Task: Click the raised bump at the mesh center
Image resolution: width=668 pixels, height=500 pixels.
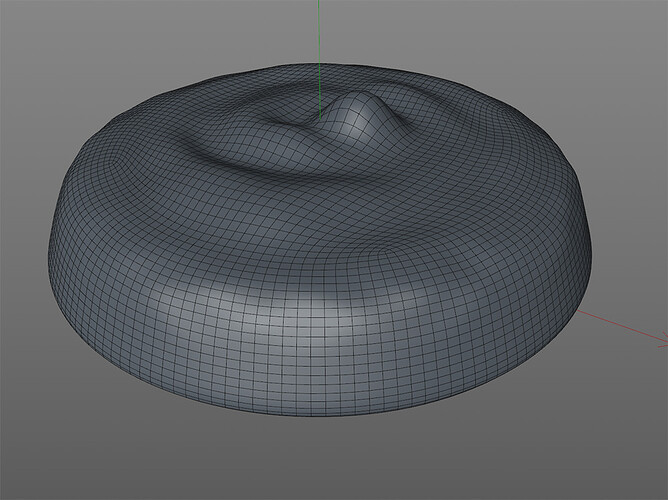Action: click(357, 116)
